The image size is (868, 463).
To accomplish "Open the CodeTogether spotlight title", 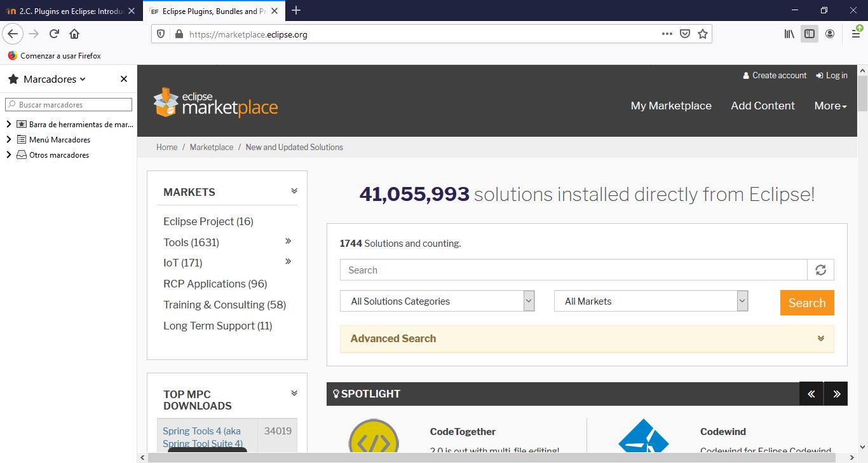I will (463, 432).
